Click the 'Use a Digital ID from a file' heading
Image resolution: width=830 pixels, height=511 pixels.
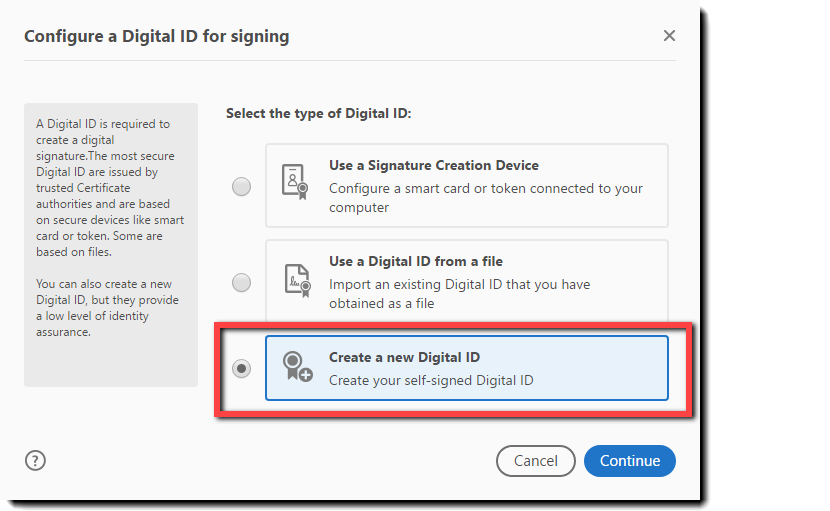(x=415, y=262)
